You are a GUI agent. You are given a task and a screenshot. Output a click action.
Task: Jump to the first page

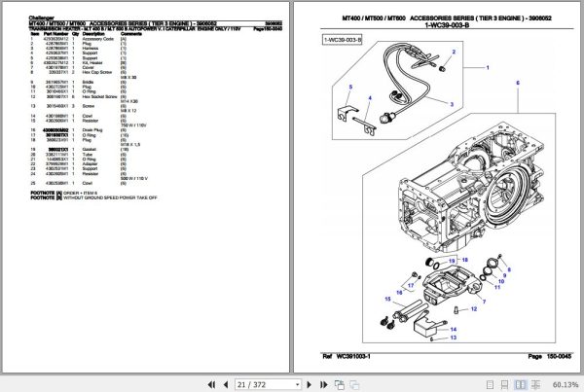[211, 384]
